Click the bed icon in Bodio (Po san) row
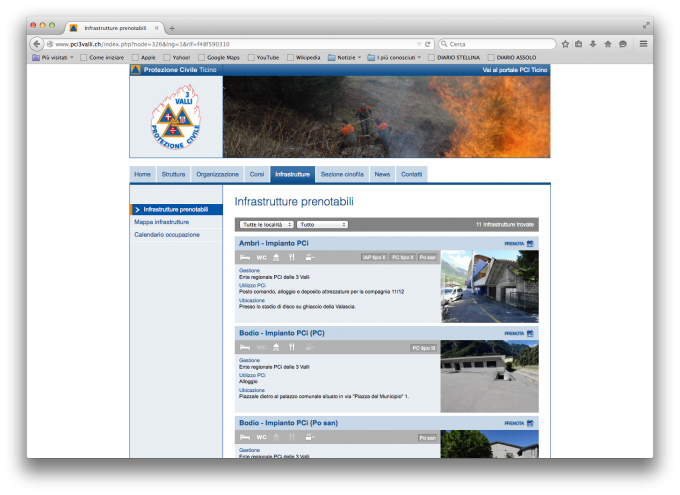Image resolution: width=680 pixels, height=495 pixels. coord(245,437)
